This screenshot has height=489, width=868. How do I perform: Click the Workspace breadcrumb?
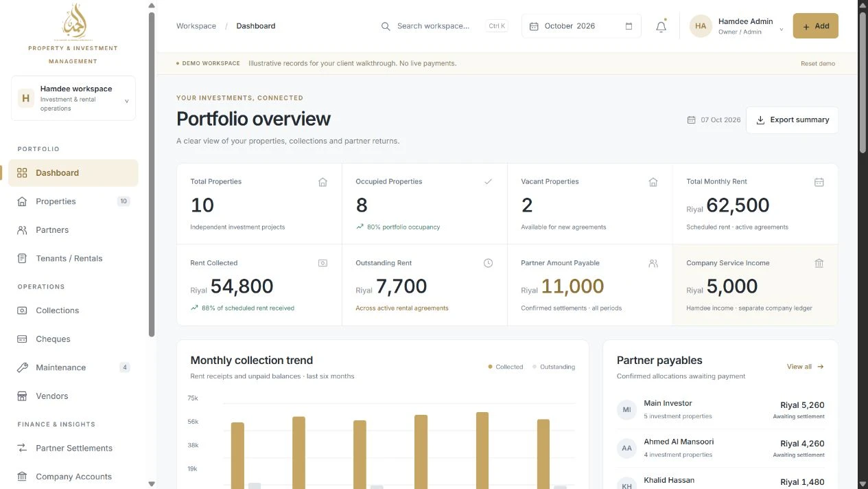196,26
